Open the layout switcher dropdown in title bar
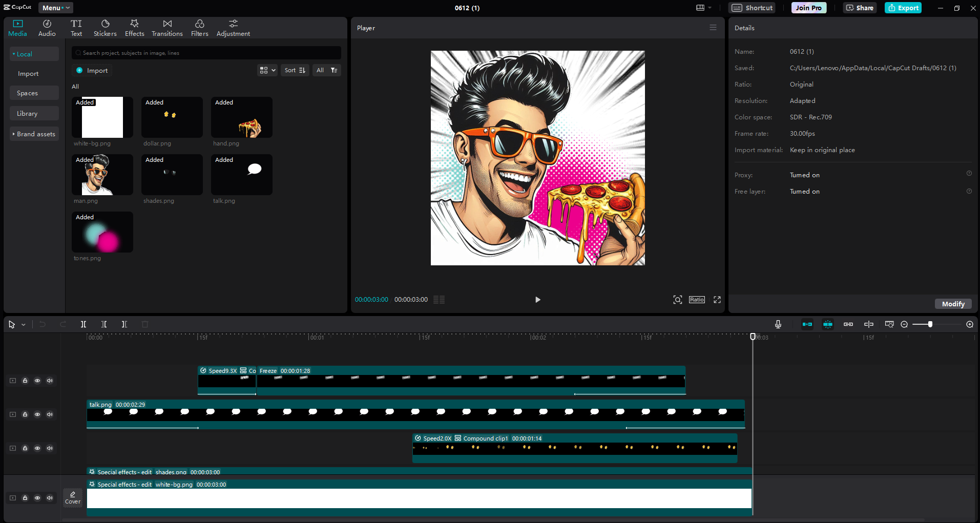Image resolution: width=980 pixels, height=523 pixels. [x=704, y=8]
